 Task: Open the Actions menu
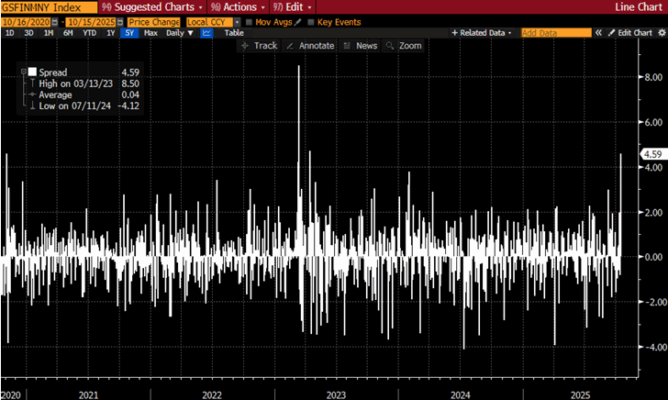233,6
